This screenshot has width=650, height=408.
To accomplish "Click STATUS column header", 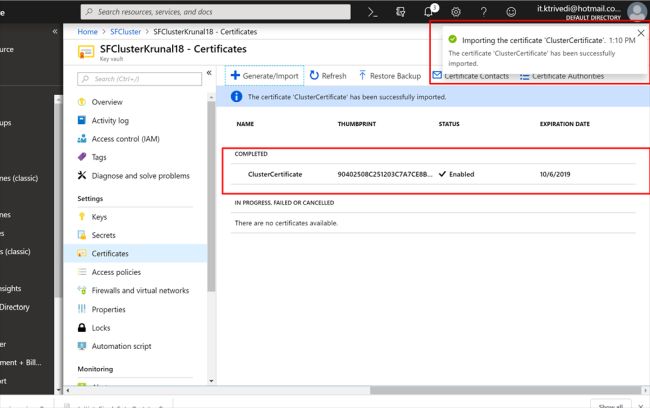I will (449, 124).
